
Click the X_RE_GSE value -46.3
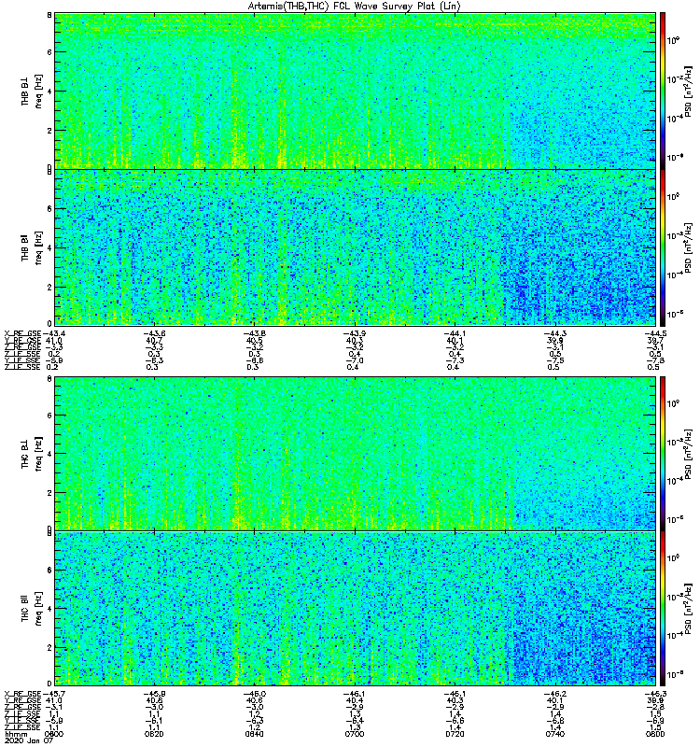(x=655, y=694)
